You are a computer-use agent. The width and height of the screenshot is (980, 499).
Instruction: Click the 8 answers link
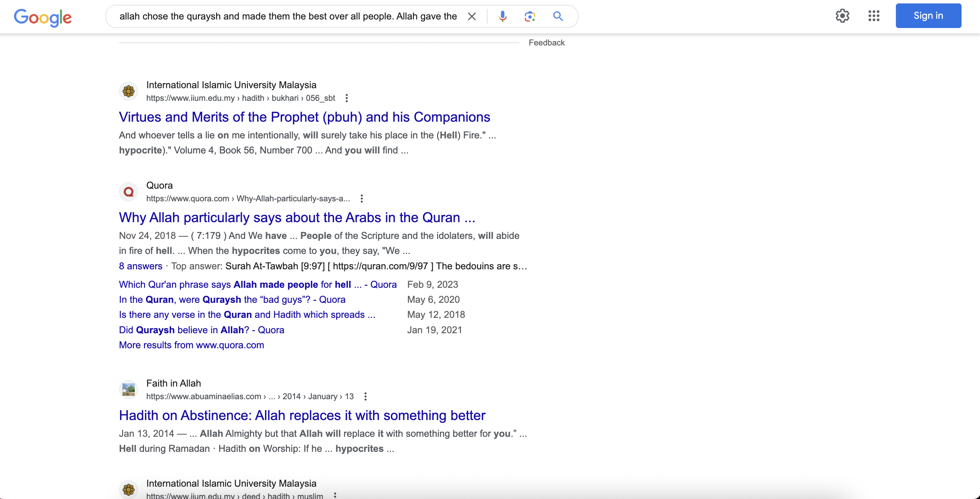pos(141,266)
